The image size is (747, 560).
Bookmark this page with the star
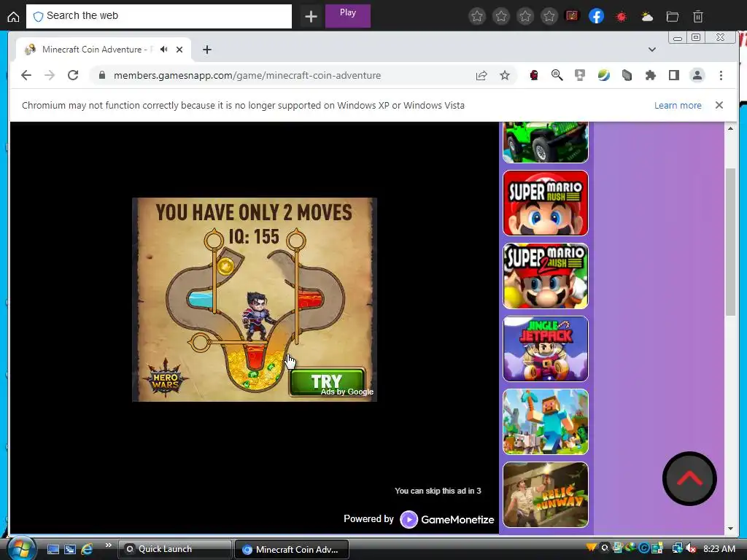[x=505, y=75]
